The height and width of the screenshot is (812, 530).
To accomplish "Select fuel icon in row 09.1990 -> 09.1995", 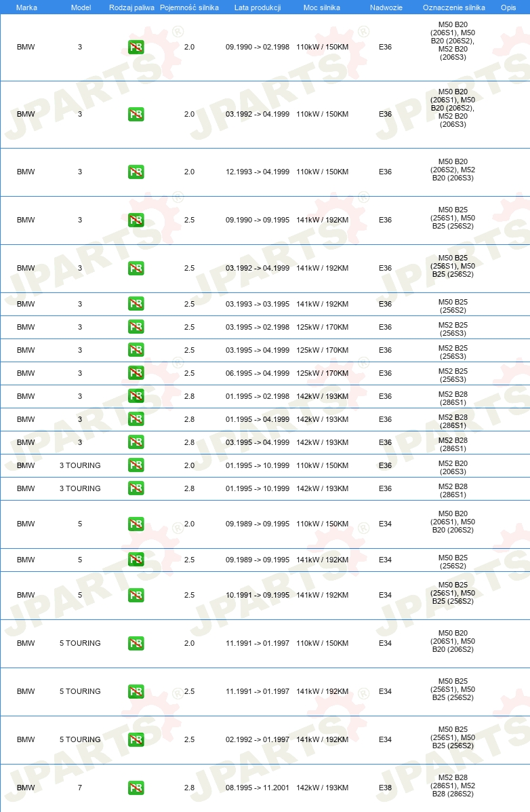I will [x=136, y=220].
